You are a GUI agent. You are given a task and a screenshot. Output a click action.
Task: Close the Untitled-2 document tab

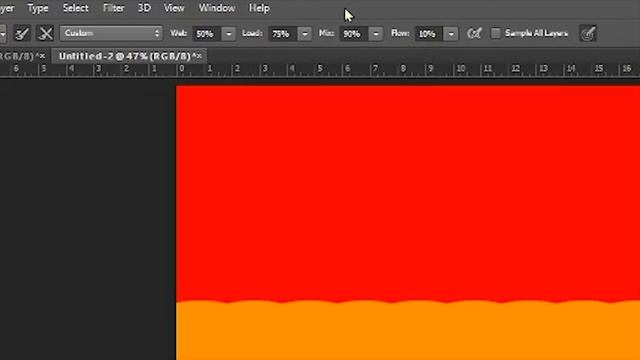200,56
